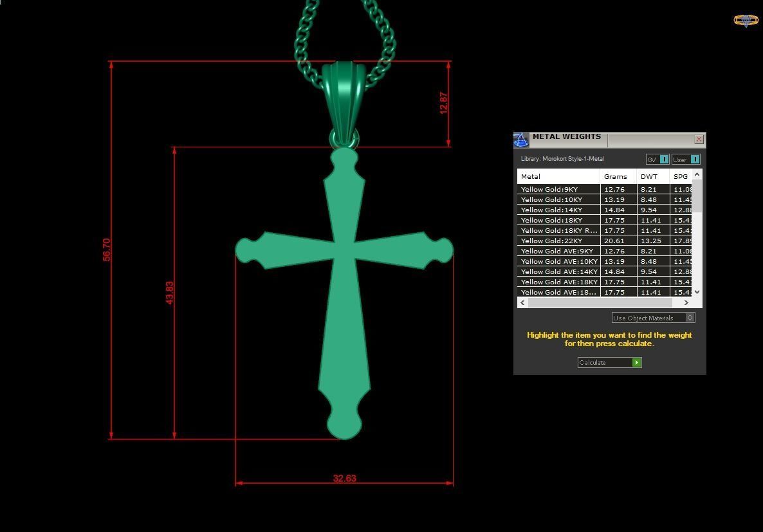Click grams value 14.84 for Yellow Gold:14KY
The image size is (763, 532).
click(x=614, y=210)
